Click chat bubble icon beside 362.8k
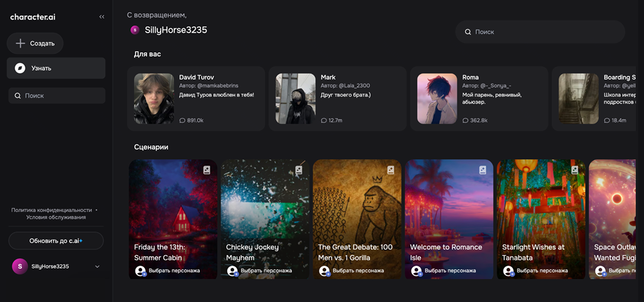Screen dimensions: 644x302 tap(465, 120)
